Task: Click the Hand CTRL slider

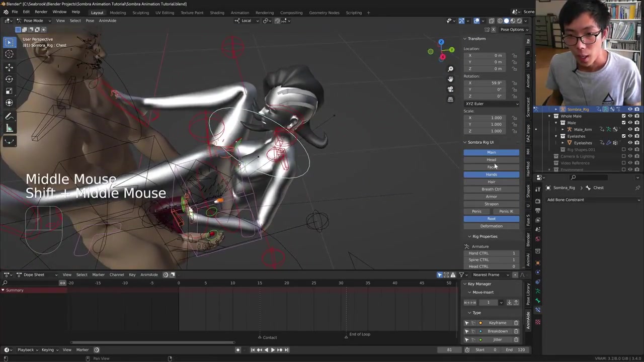Action: tap(492, 253)
